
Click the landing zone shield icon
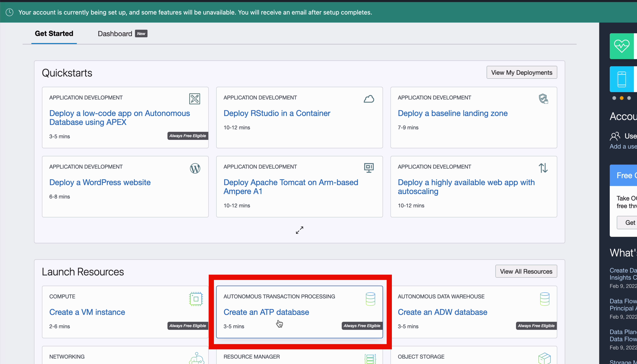(x=543, y=99)
